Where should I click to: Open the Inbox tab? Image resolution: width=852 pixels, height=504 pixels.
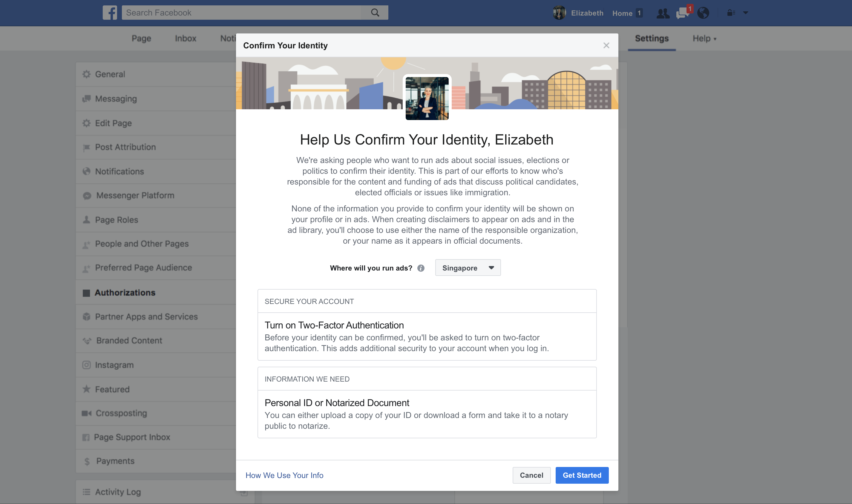[186, 39]
